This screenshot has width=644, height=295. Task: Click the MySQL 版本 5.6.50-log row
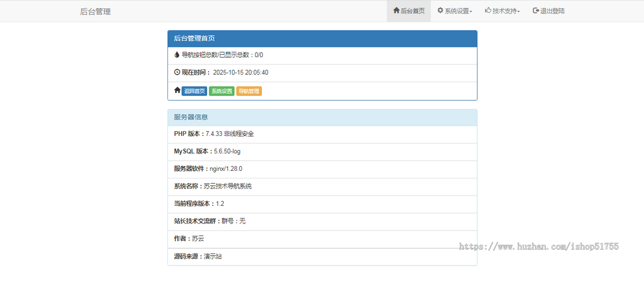pyautogui.click(x=322, y=152)
